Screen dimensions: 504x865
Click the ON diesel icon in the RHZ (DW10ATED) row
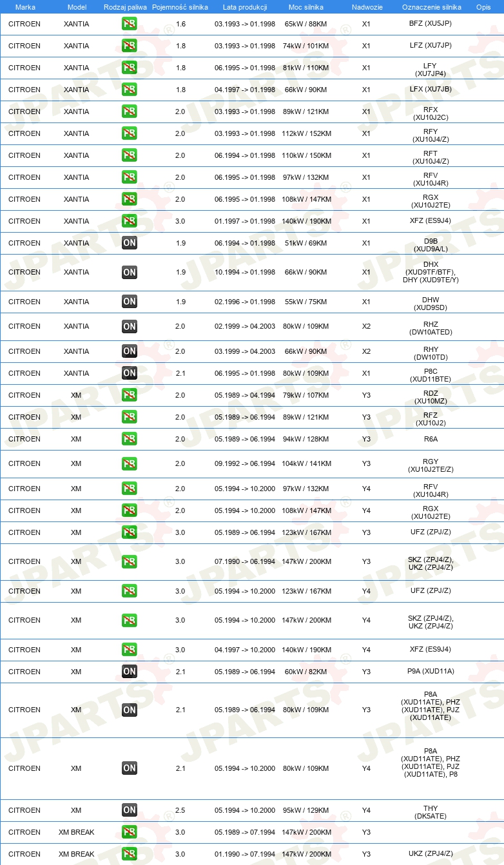click(130, 326)
